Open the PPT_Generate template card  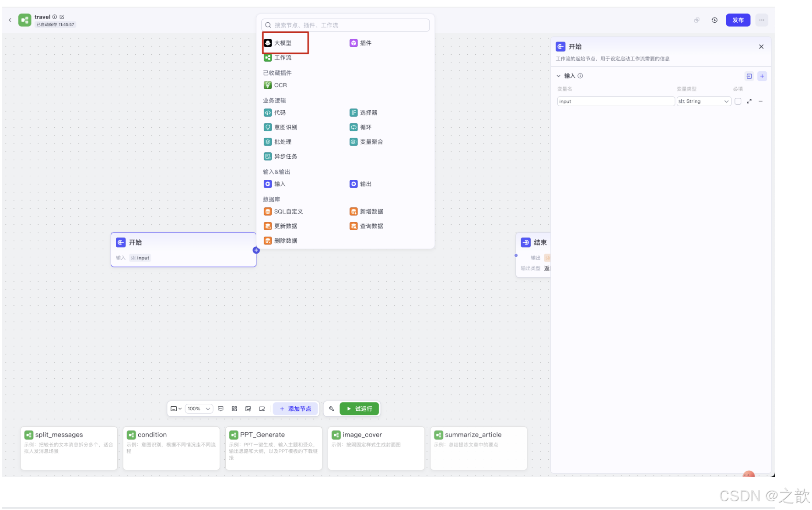point(274,448)
